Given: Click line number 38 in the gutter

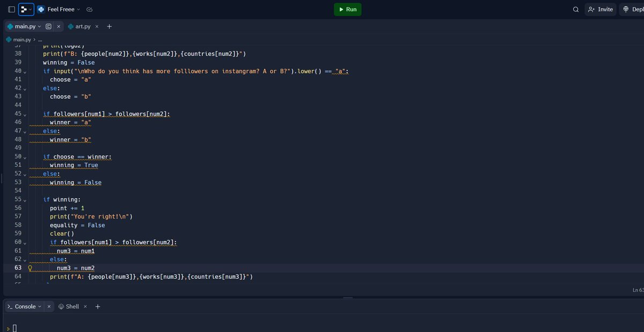Looking at the screenshot, I should pyautogui.click(x=18, y=54).
